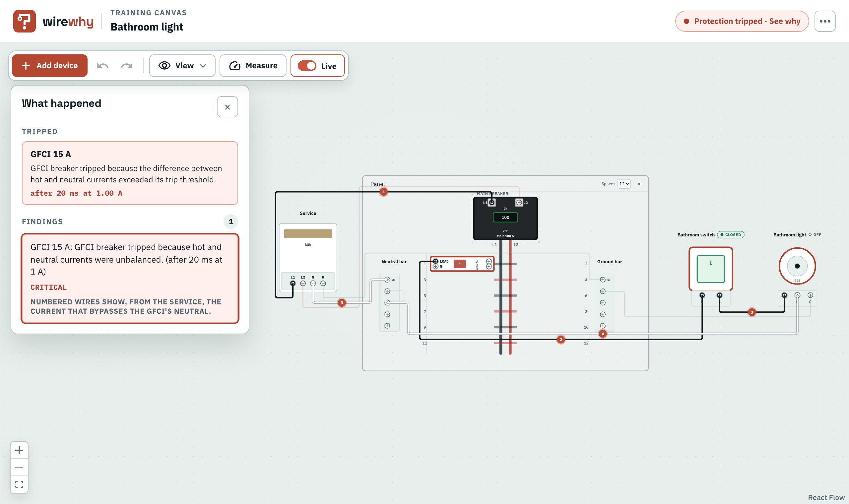Select the Neutral bar N terminal

pos(387,280)
